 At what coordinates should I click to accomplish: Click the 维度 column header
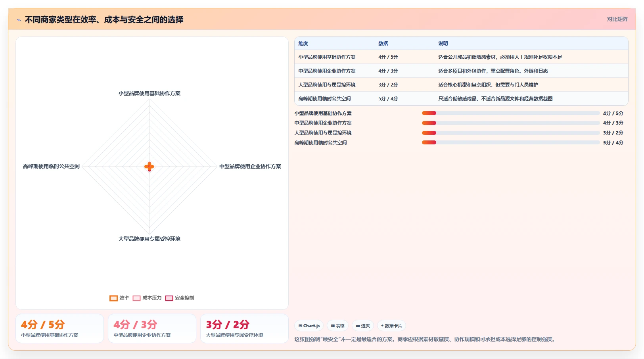[x=303, y=44]
